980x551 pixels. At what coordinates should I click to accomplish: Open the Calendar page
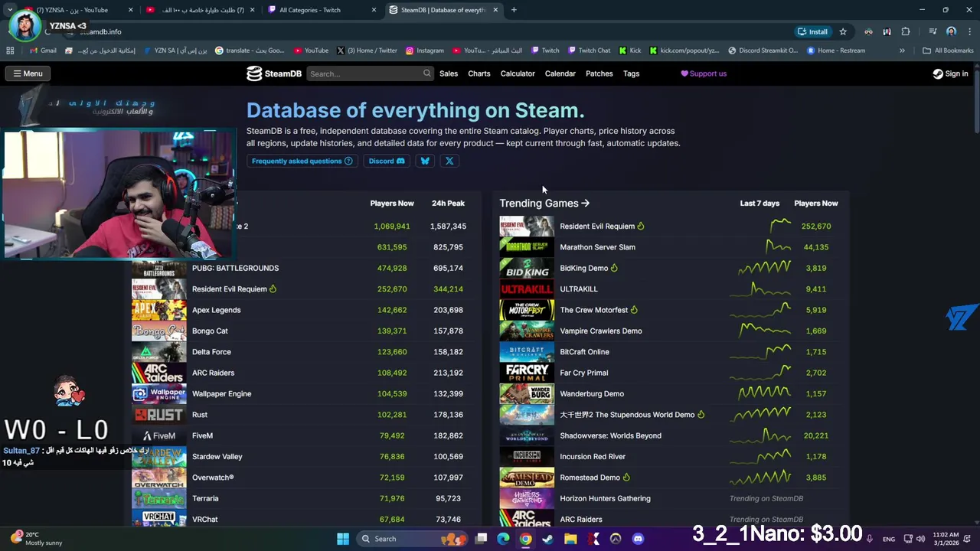click(560, 73)
